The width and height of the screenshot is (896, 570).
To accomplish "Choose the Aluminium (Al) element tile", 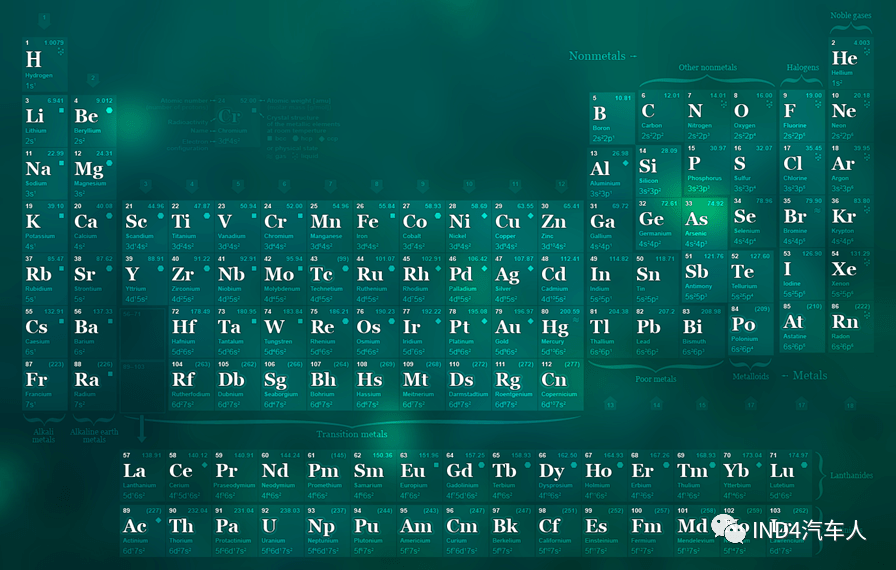I will (x=610, y=174).
